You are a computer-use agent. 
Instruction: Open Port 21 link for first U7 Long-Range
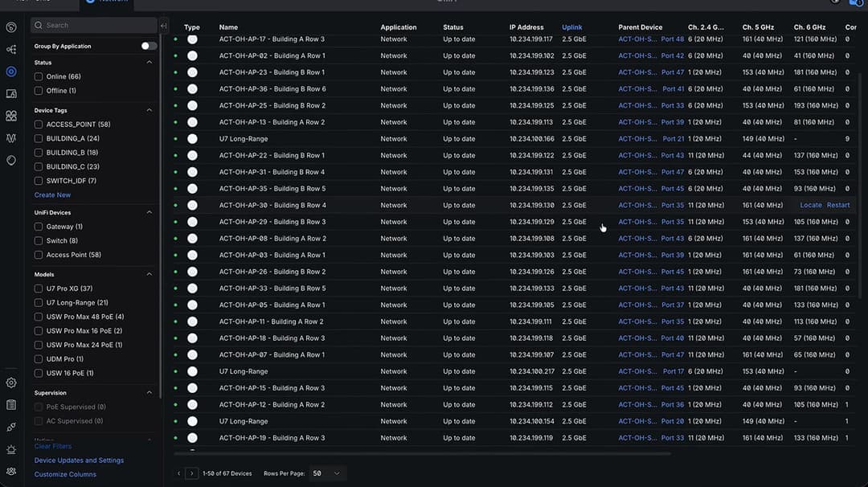[674, 139]
